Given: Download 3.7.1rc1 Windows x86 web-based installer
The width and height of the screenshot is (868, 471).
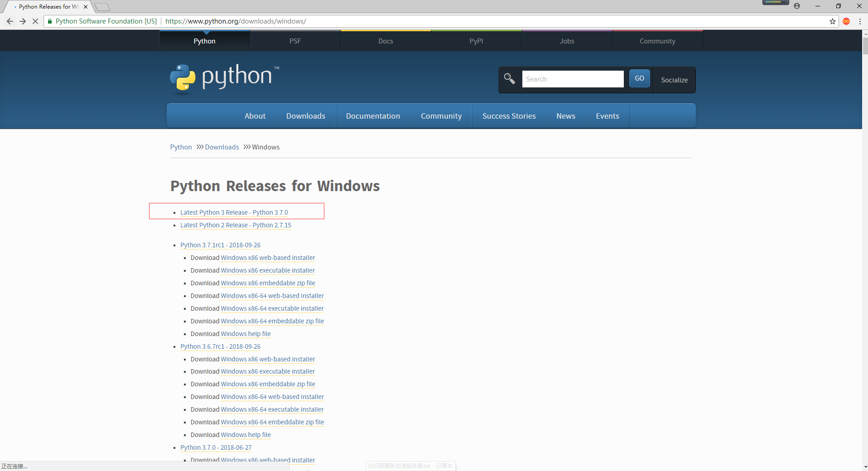Looking at the screenshot, I should pos(268,258).
